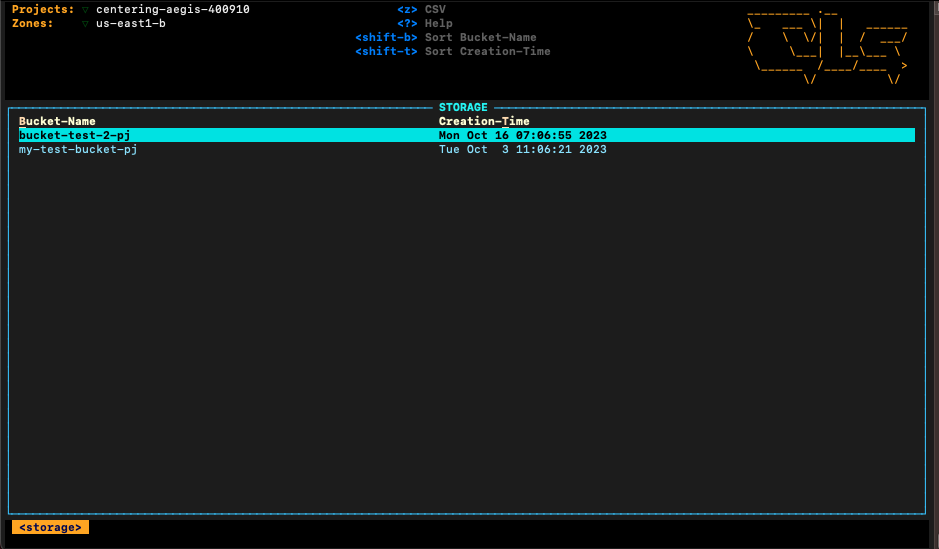
Task: Click the ASCII art logo in the header
Action: point(827,45)
